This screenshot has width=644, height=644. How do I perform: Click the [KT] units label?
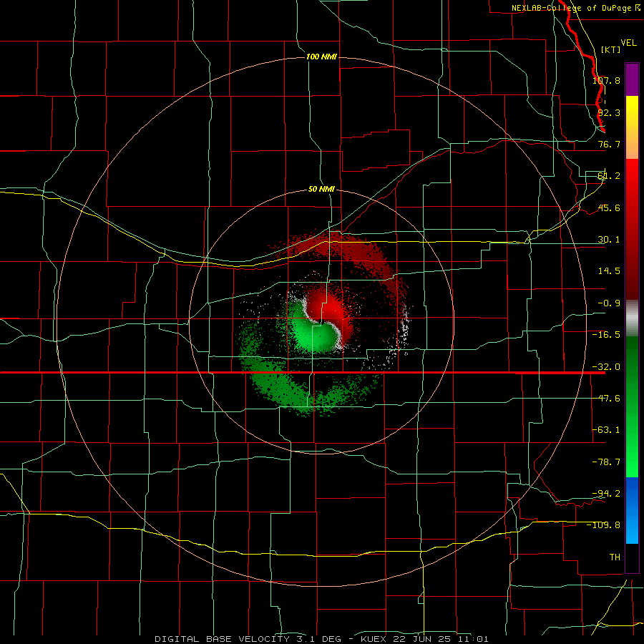(x=610, y=49)
